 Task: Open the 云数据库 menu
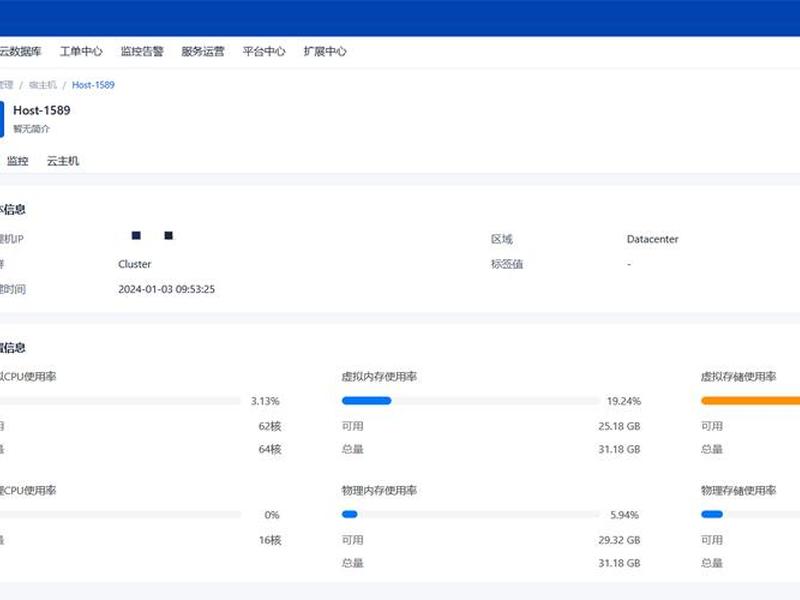(x=20, y=52)
